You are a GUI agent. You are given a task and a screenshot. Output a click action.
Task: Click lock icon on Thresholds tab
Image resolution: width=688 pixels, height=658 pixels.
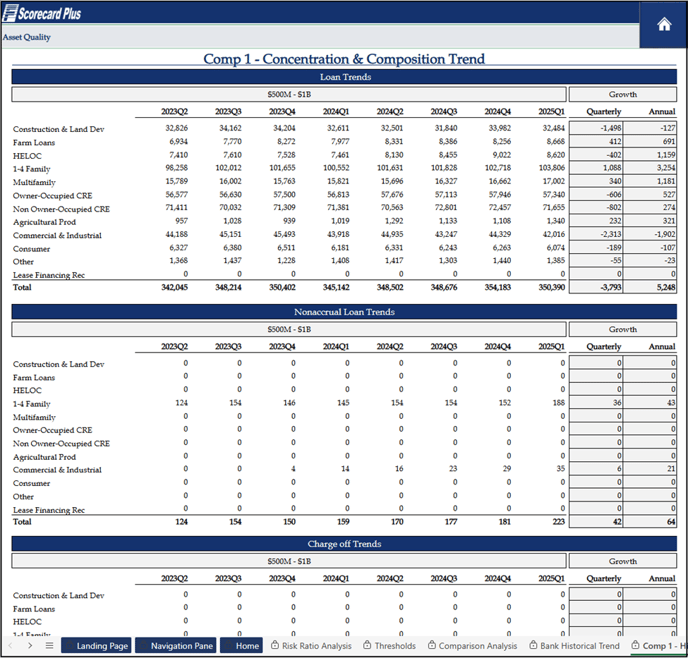click(x=367, y=645)
